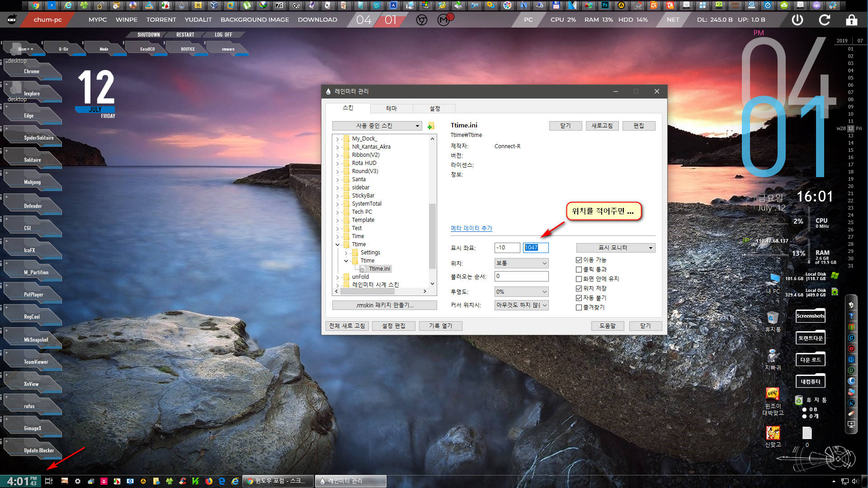
Task: Click the 기록 열기 button
Action: [x=440, y=326]
